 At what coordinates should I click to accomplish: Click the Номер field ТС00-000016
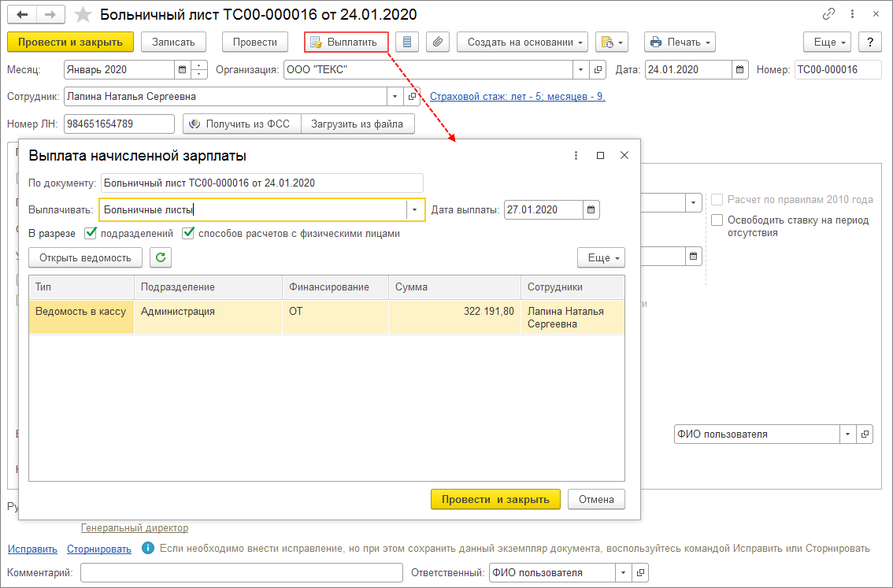(x=838, y=69)
